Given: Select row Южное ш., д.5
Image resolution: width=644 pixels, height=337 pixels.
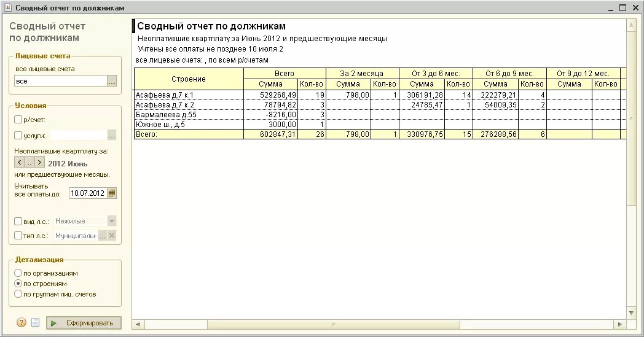Looking at the screenshot, I should click(x=189, y=125).
